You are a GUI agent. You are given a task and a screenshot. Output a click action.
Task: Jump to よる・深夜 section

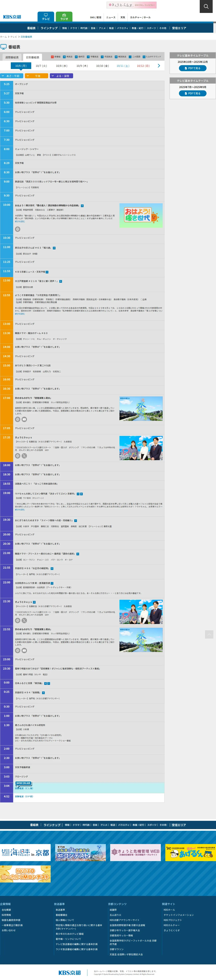click(61, 76)
